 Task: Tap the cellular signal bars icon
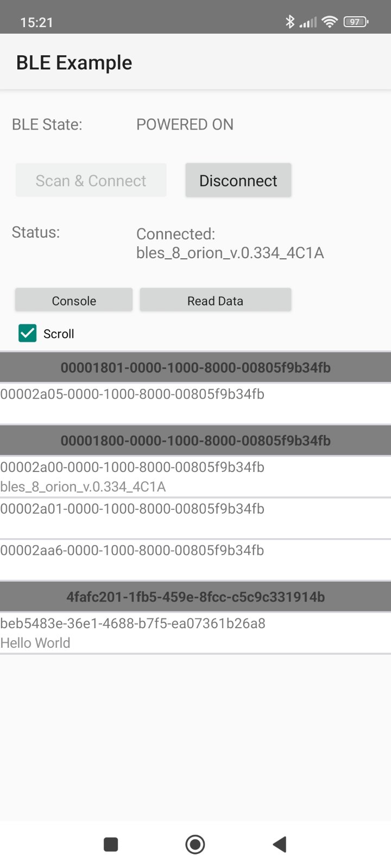(x=308, y=22)
